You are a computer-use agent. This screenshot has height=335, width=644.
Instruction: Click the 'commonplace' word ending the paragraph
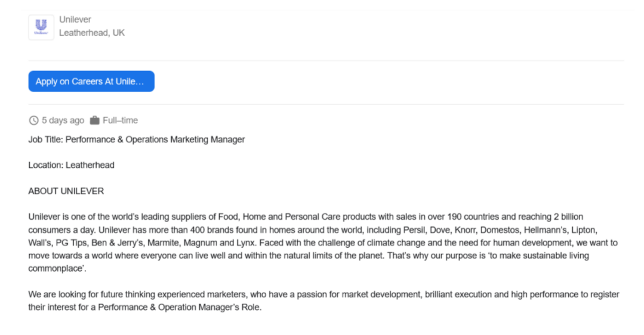click(56, 268)
